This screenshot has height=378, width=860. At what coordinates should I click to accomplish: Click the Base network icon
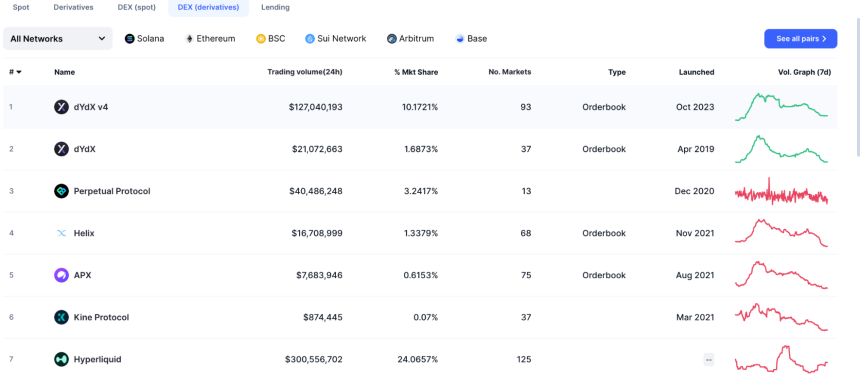tap(460, 39)
